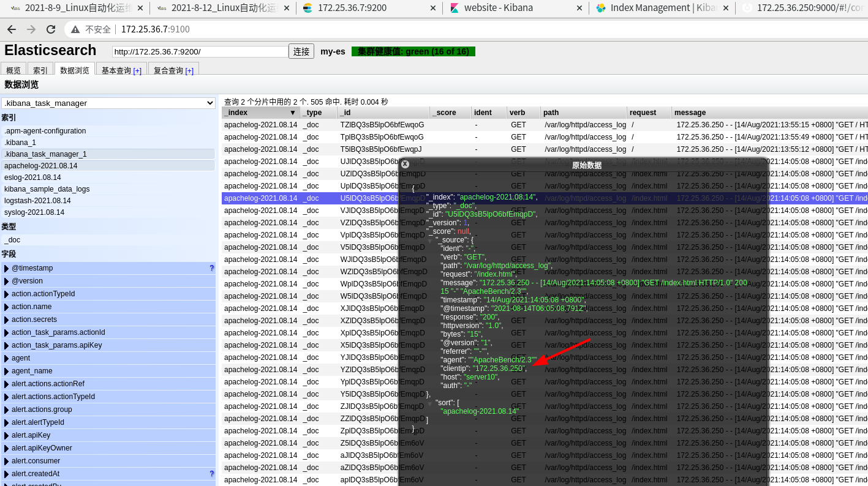The image size is (868, 486).
Task: Select apachelog-2021.08.14 in the left index list
Action: pos(108,166)
